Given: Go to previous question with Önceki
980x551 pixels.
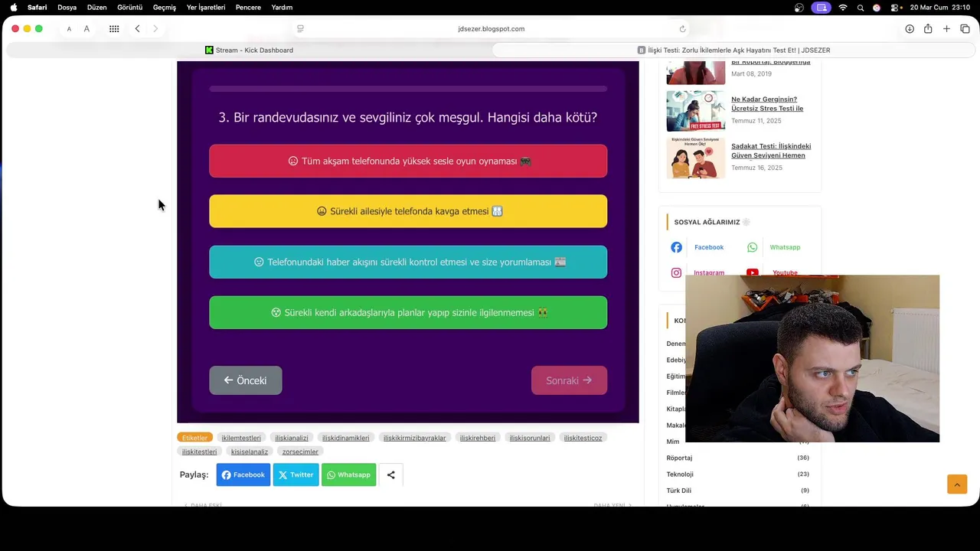Looking at the screenshot, I should tap(246, 380).
